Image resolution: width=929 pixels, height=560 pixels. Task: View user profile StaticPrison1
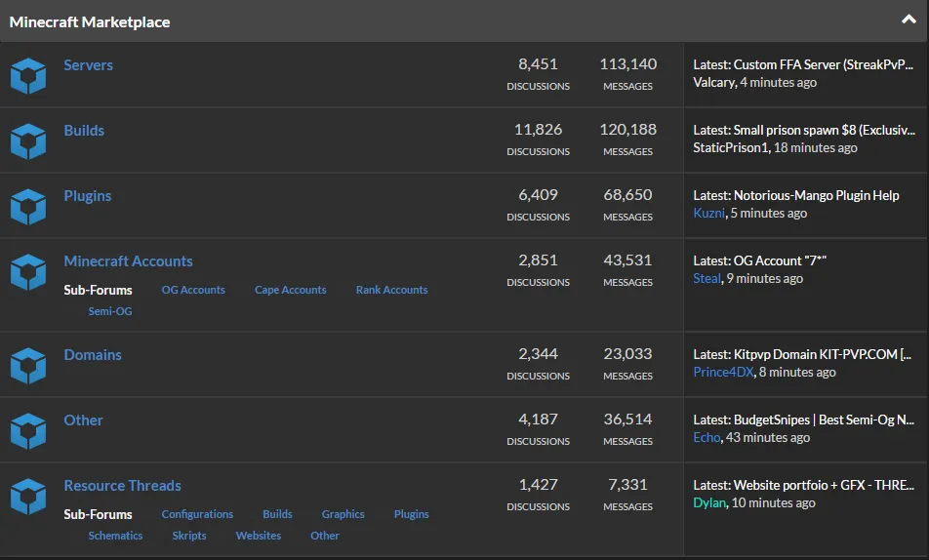coord(731,147)
